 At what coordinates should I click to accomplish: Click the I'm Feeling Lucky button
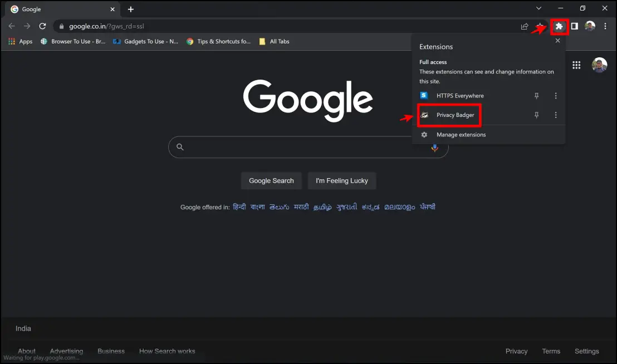(341, 181)
